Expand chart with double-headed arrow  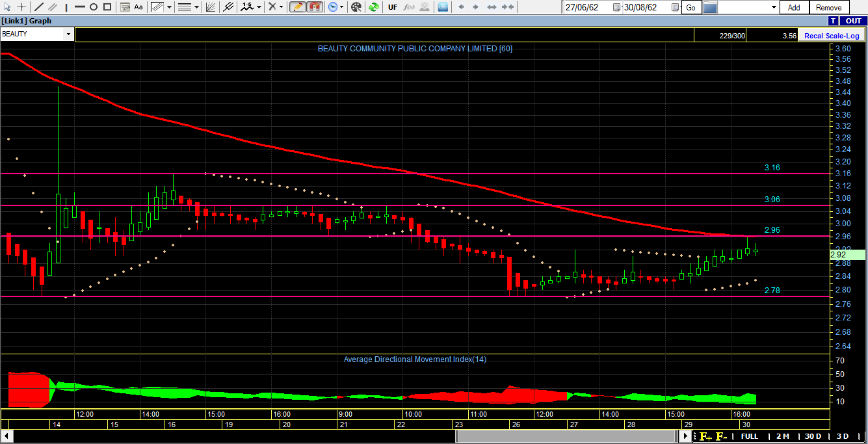(492, 7)
